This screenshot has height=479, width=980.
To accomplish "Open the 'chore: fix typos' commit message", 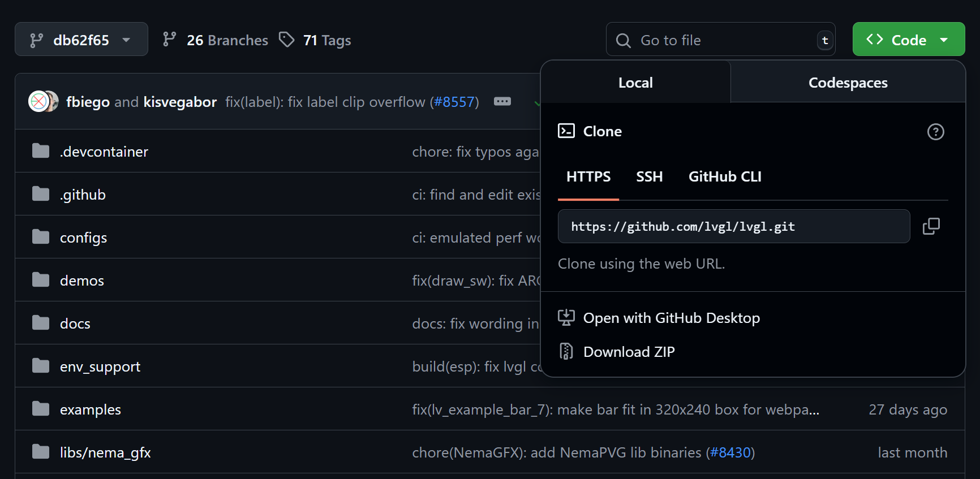I will coord(476,152).
